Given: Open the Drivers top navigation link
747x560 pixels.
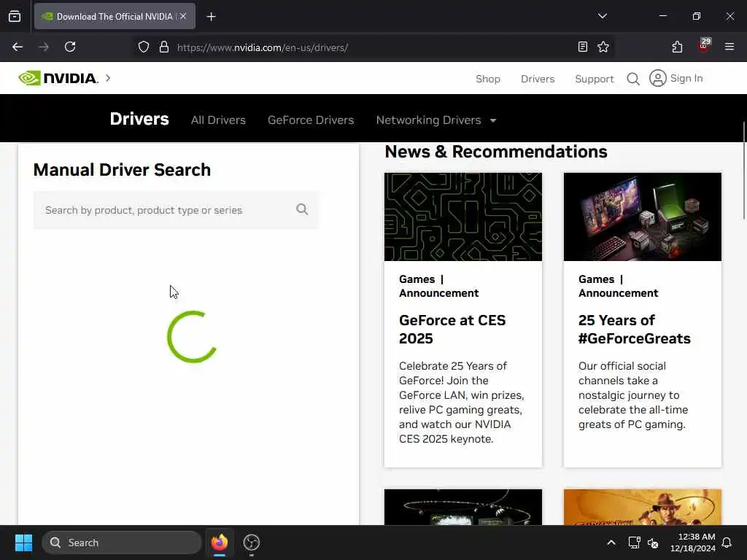Looking at the screenshot, I should point(538,79).
